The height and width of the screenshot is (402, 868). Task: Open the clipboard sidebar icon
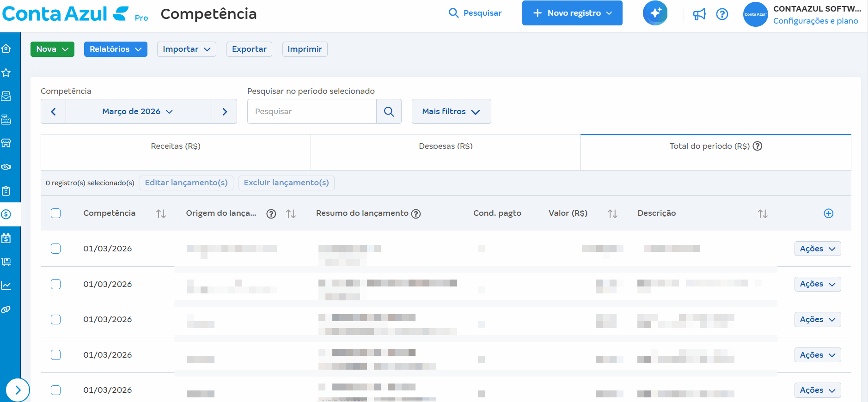pos(6,191)
